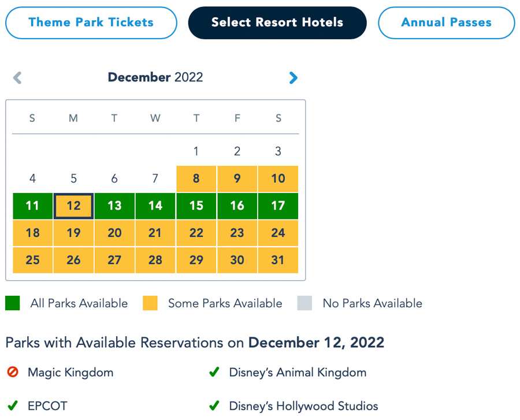
Task: Go to the previous month arrow
Action: point(17,77)
